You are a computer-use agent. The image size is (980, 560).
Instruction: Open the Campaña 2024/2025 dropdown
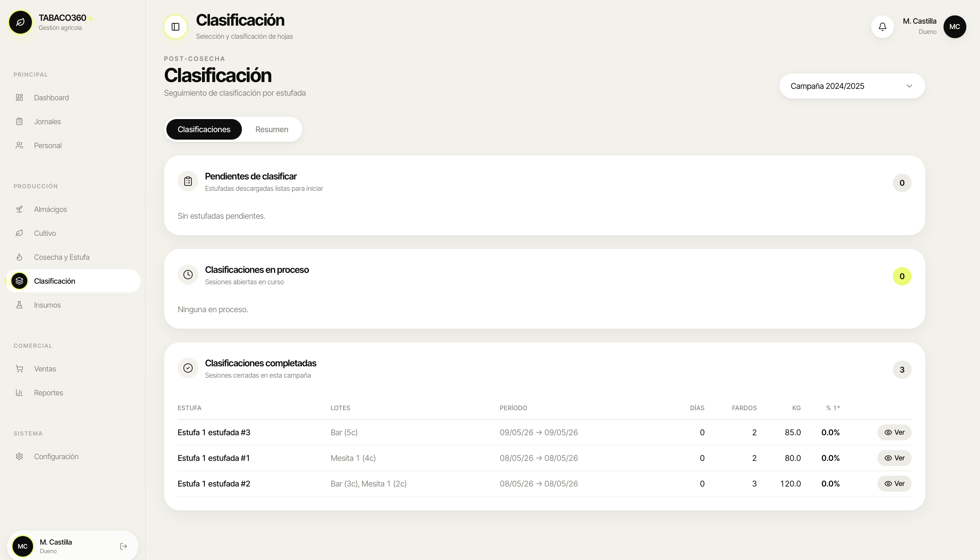pos(852,86)
